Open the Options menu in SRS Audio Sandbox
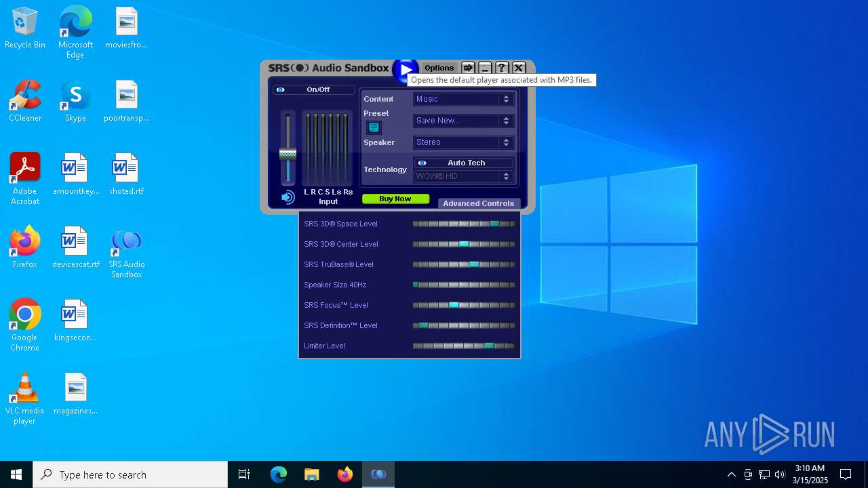Image resolution: width=868 pixels, height=488 pixels. coord(439,68)
